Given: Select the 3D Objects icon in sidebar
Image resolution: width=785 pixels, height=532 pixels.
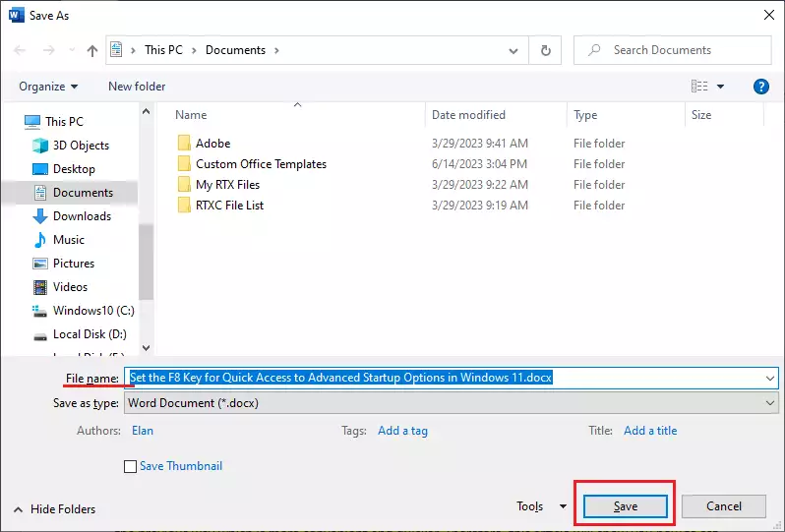Looking at the screenshot, I should coord(40,146).
